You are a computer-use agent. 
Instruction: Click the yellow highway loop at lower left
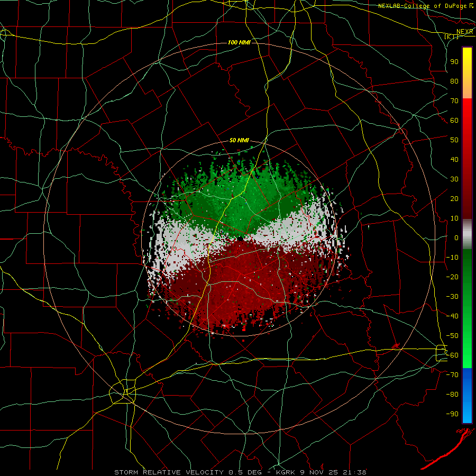[x=123, y=391]
